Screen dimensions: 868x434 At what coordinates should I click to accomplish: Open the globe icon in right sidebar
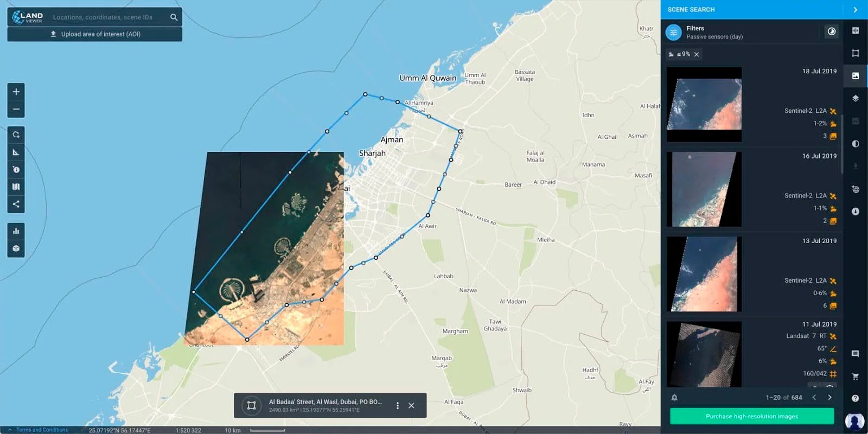click(856, 189)
